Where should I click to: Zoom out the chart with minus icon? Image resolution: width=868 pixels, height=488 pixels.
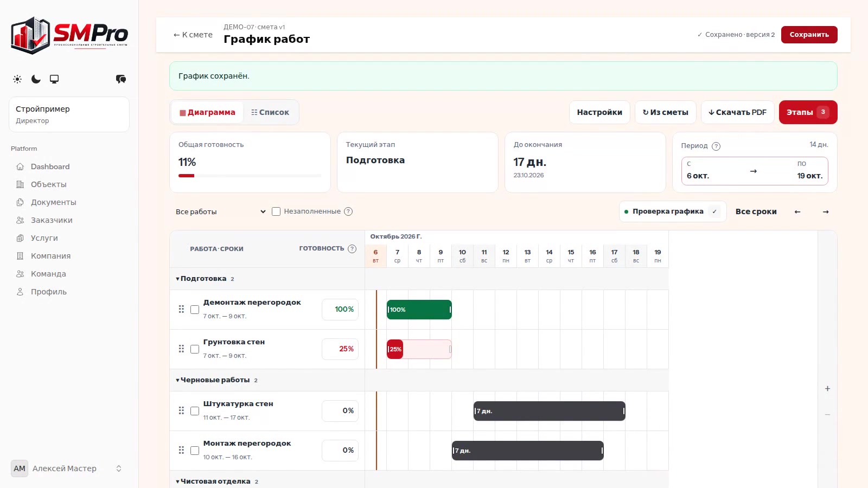[827, 414]
